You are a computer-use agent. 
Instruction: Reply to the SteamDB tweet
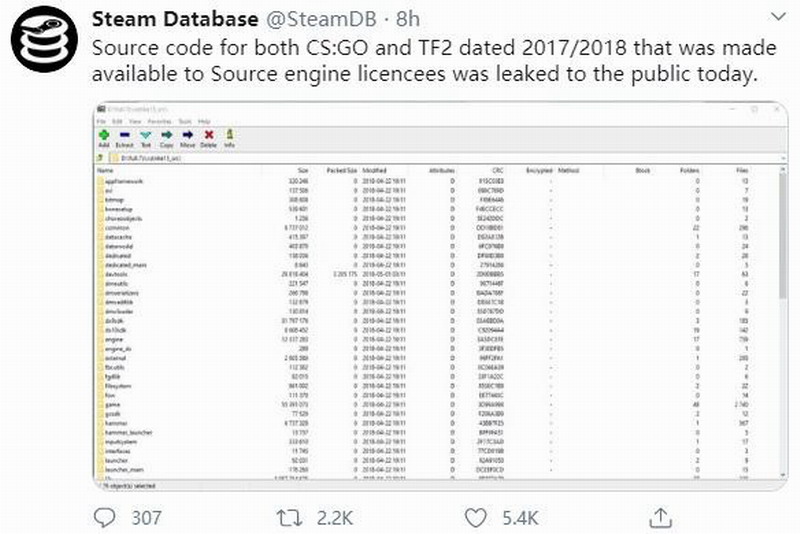tap(106, 517)
